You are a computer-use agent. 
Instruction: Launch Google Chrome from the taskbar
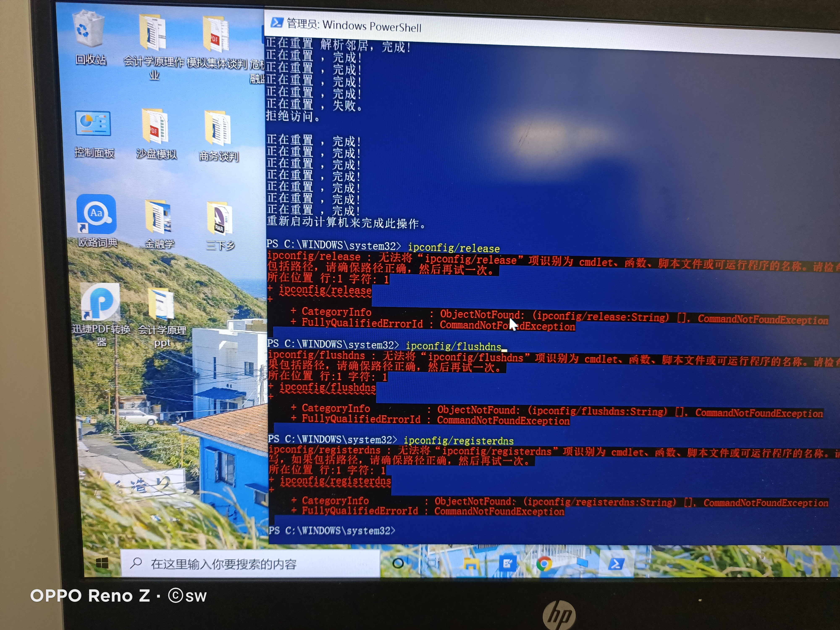pyautogui.click(x=544, y=564)
